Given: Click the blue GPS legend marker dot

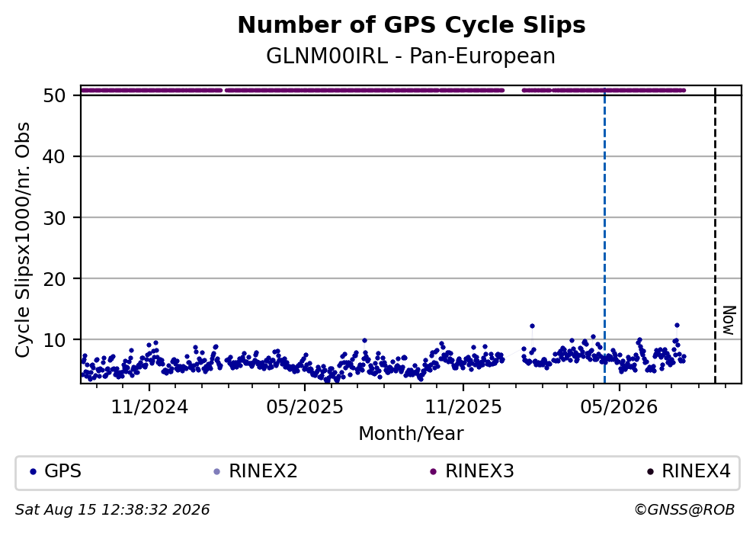Looking at the screenshot, I should click(33, 472).
